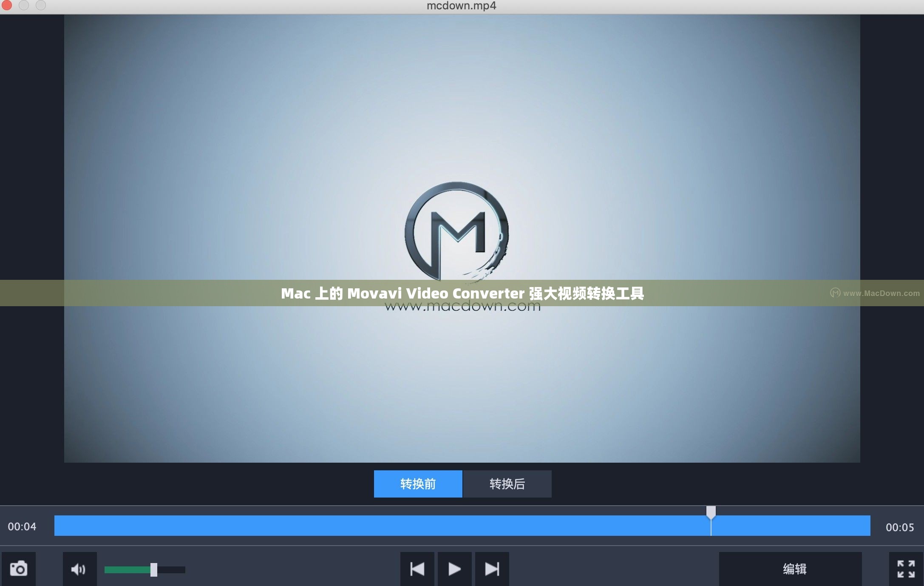Open the 编辑 (Edit) panel
Screen dimensions: 924x586
[x=790, y=569]
